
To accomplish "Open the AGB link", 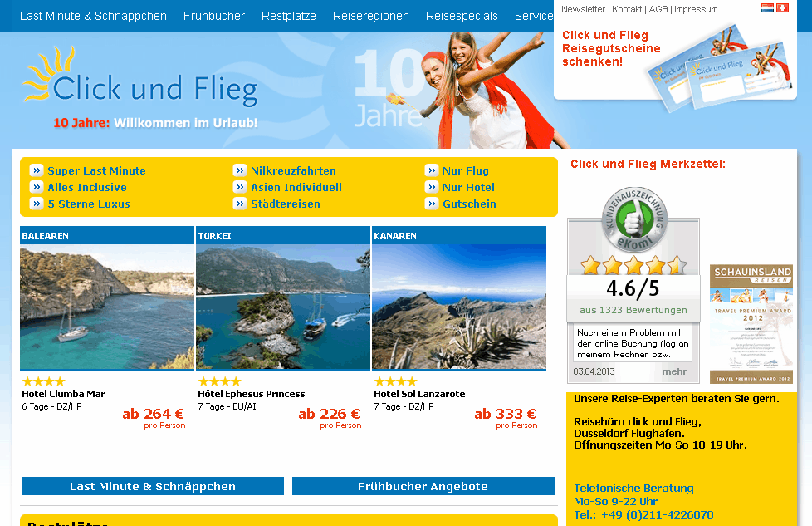I will (658, 9).
